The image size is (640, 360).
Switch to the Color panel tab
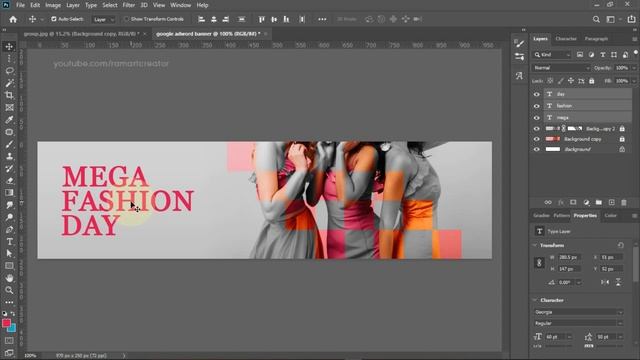pos(611,216)
